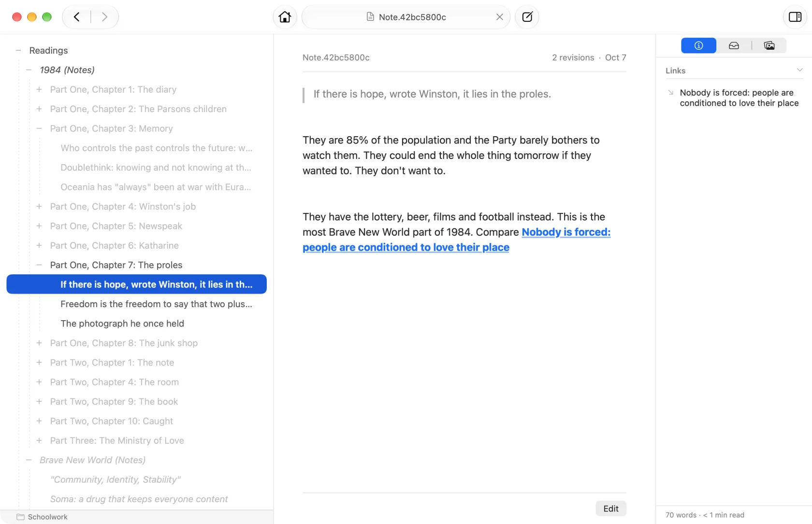Collapse the Readings group
Viewport: 812px width, 524px height.
pos(18,50)
